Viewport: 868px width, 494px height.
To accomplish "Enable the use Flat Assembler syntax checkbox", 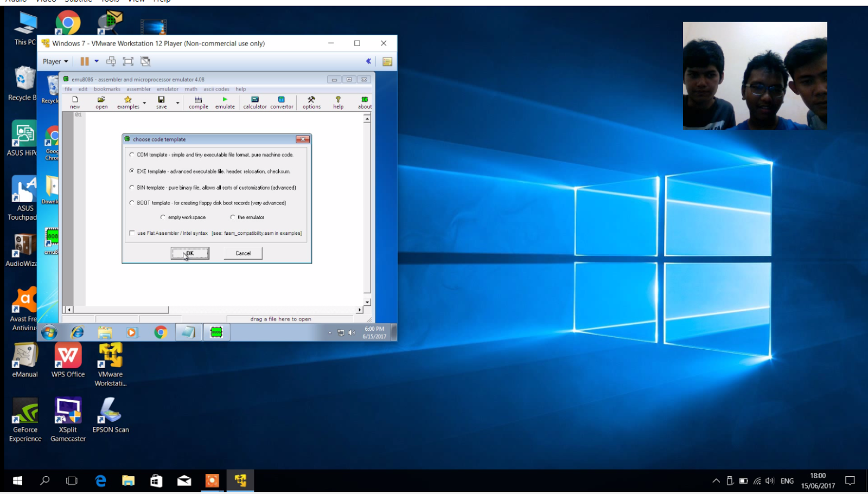I will [x=132, y=233].
